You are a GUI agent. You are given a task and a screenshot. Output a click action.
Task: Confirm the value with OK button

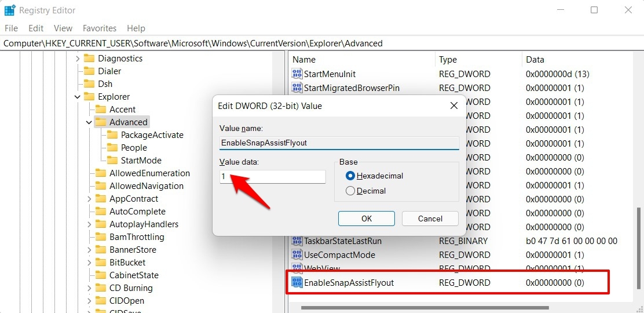click(367, 219)
